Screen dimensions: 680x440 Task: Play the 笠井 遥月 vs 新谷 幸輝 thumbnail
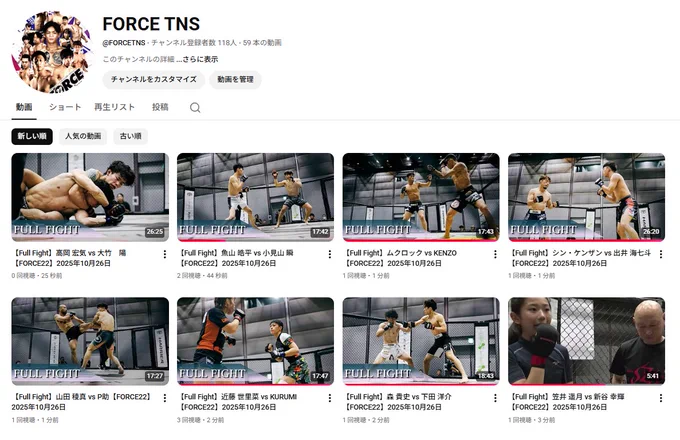(586, 341)
